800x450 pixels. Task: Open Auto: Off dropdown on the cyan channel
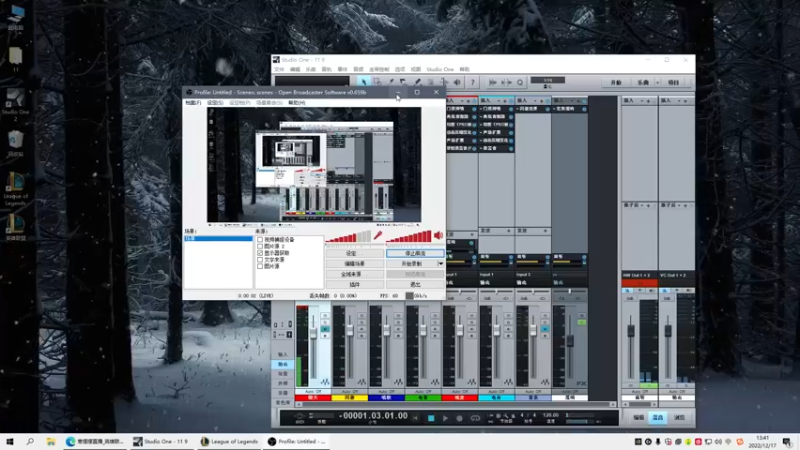click(x=496, y=392)
